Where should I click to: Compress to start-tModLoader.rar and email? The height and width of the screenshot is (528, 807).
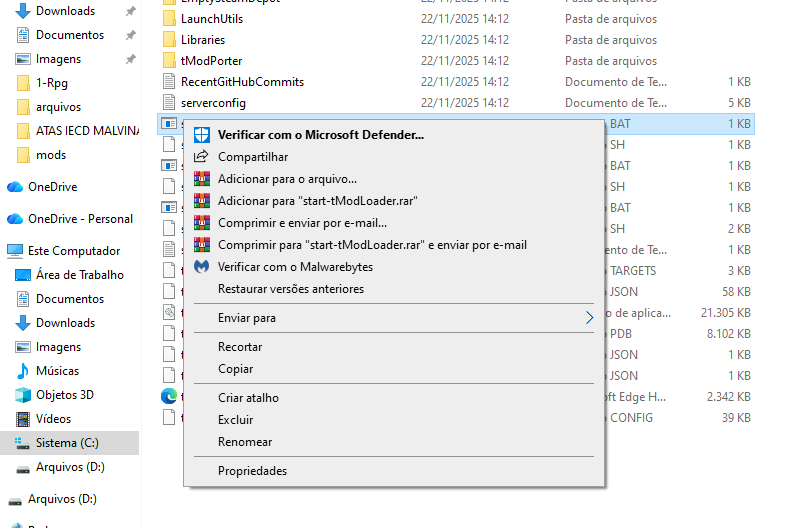pyautogui.click(x=394, y=245)
